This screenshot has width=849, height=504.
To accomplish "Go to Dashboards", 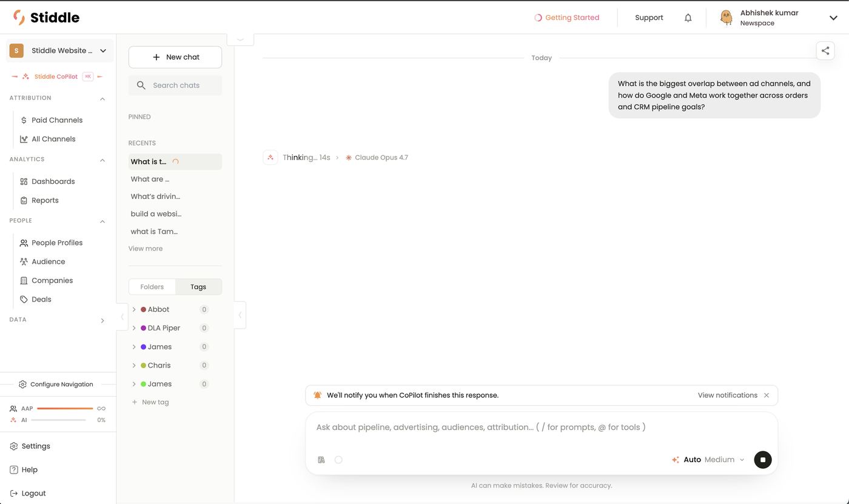I will click(53, 181).
